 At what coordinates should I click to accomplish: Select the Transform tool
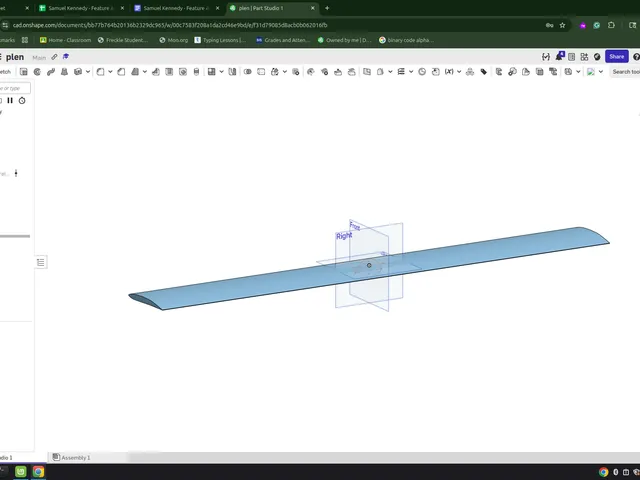click(275, 72)
